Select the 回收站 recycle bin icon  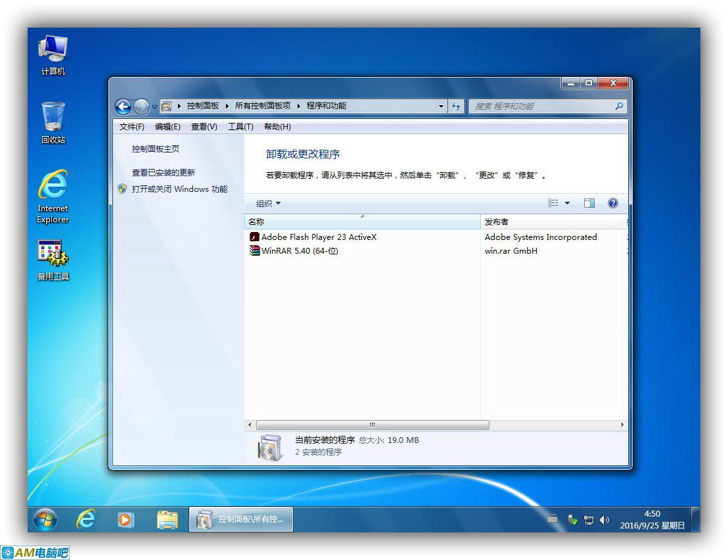(53, 124)
